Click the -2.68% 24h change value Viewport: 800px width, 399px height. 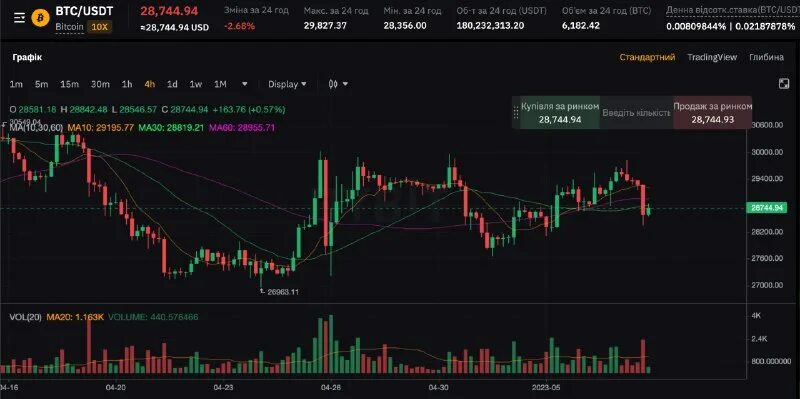pyautogui.click(x=239, y=26)
